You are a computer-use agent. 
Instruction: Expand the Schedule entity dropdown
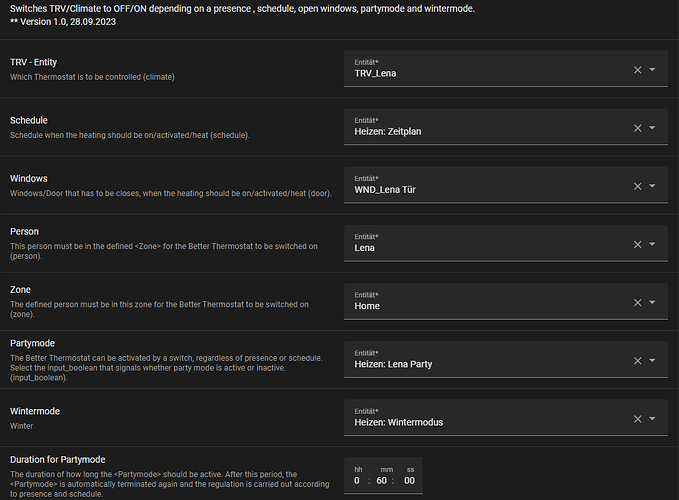[652, 128]
